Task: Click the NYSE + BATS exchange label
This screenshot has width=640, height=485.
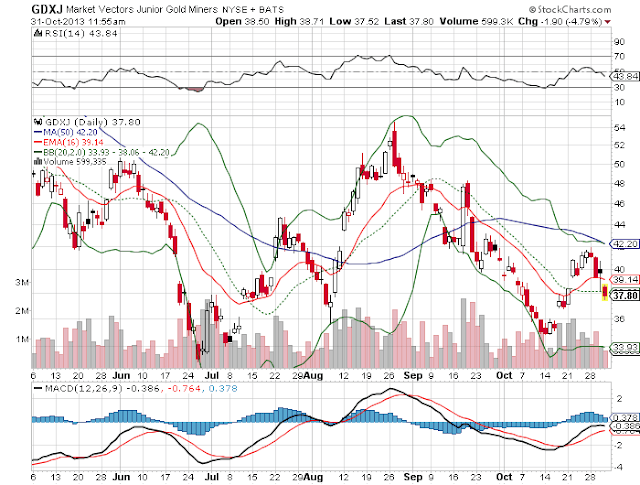Action: [x=253, y=9]
